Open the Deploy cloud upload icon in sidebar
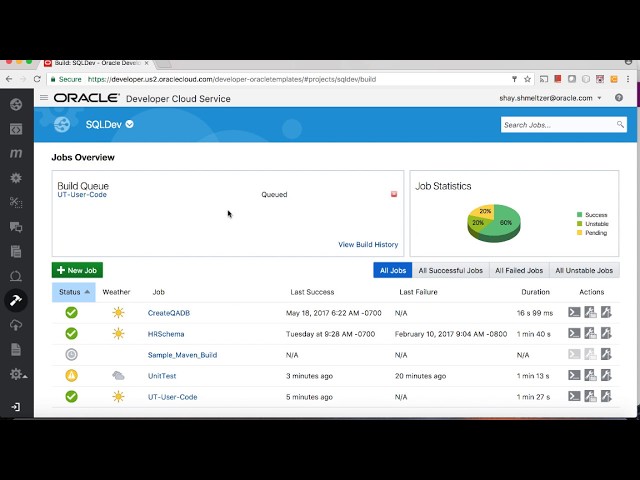Screen dimensions: 640x480 point(16,325)
